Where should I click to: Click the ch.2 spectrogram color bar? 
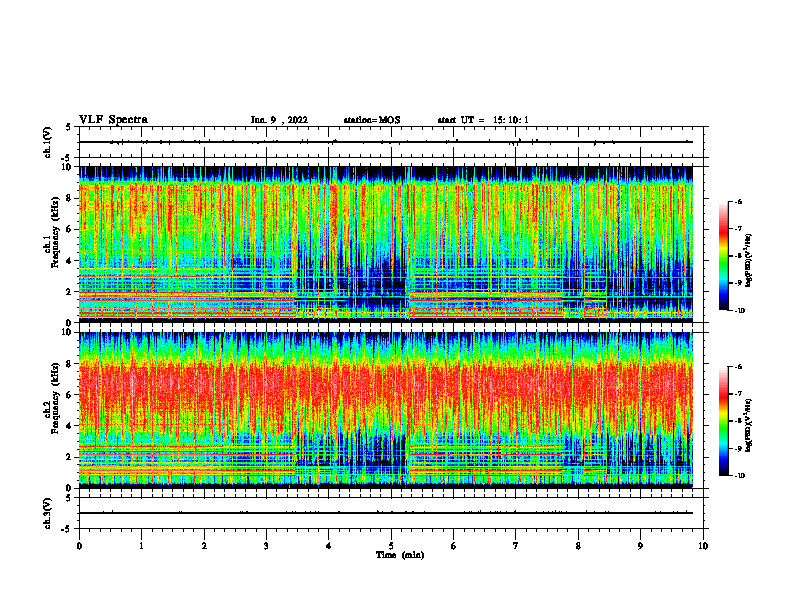(723, 421)
